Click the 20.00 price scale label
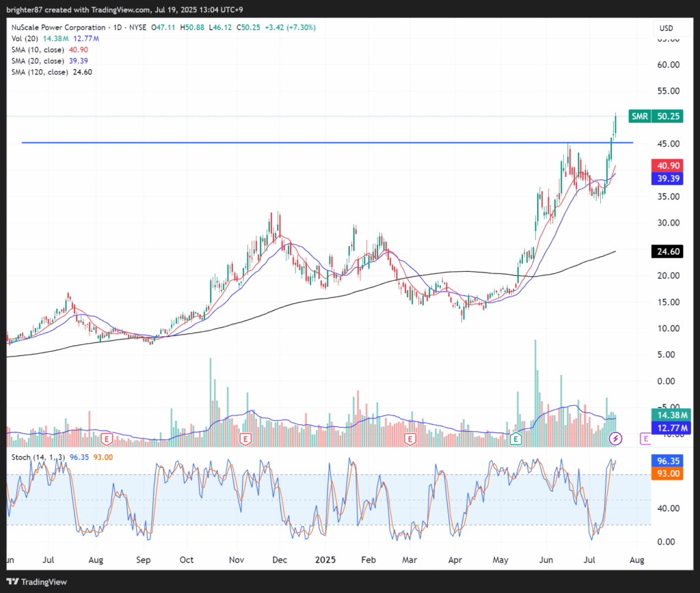This screenshot has height=593, width=700. pyautogui.click(x=669, y=275)
